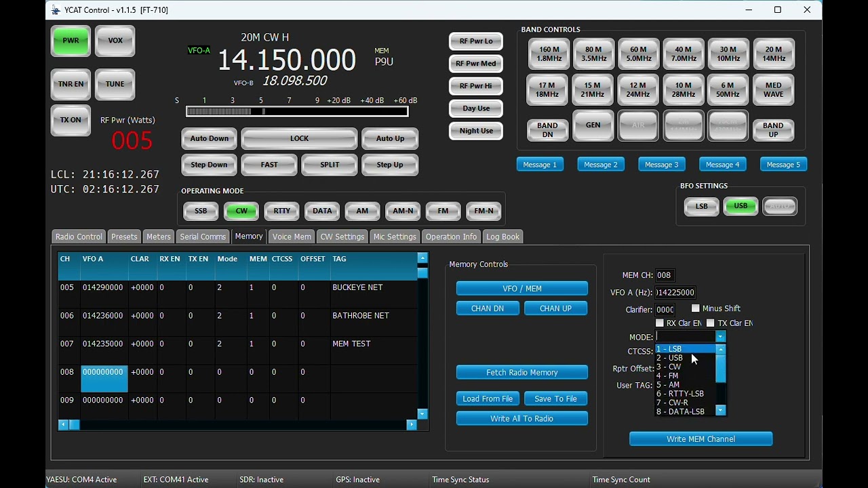Viewport: 868px width, 488px height.
Task: Open the CW Settings tab
Action: (342, 237)
